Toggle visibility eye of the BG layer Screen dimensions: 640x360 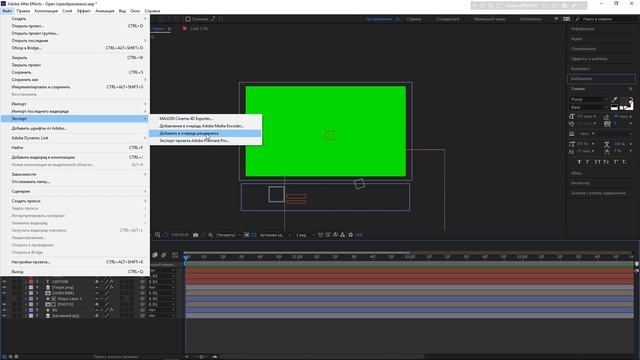pos(4,310)
